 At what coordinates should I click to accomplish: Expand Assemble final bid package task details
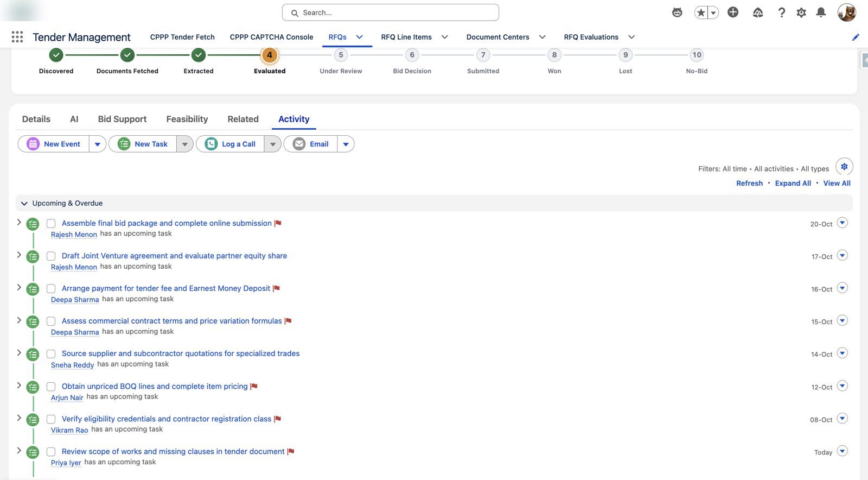(x=19, y=222)
